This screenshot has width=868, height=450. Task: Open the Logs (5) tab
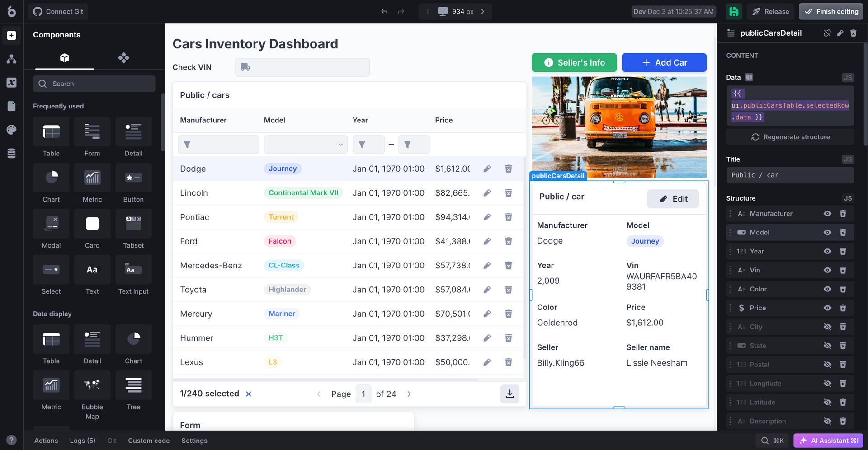82,441
